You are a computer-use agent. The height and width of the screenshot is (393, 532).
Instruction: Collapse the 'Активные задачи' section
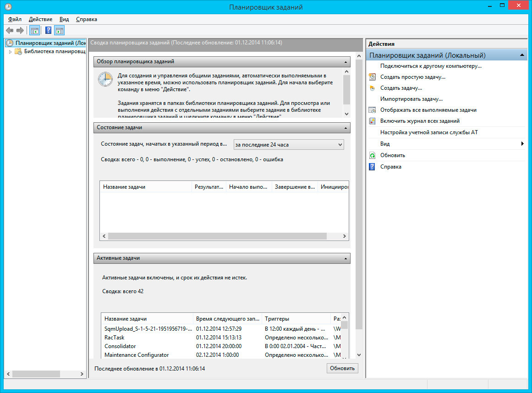pos(346,258)
